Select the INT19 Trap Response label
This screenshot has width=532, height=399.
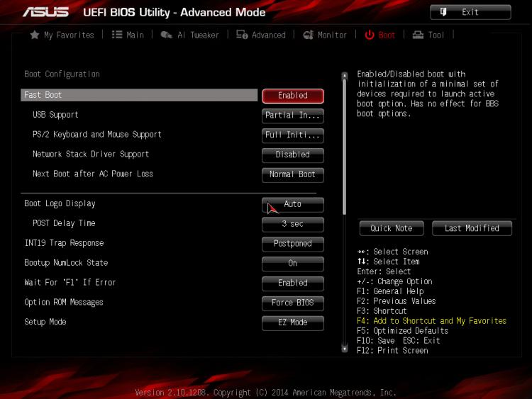click(64, 243)
